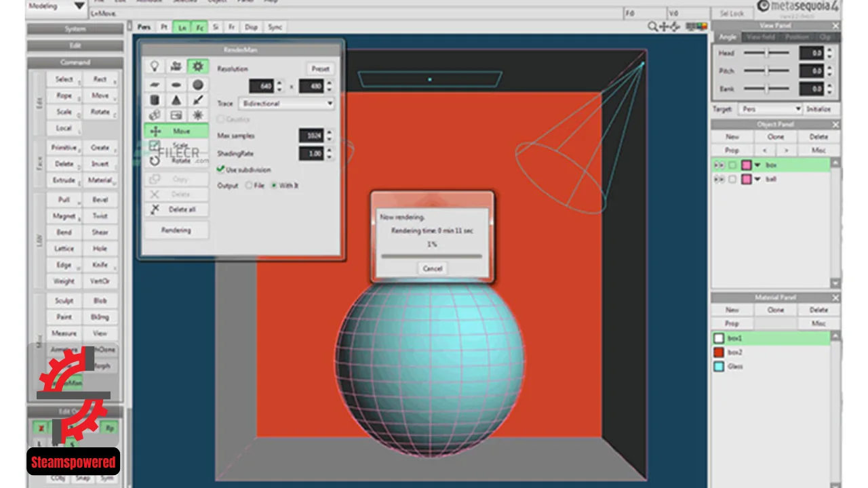Cancel the rendering progress
The width and height of the screenshot is (868, 488).
click(x=433, y=268)
